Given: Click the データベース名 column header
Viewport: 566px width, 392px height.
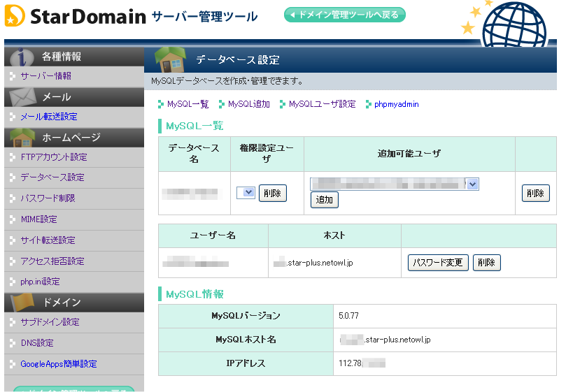Looking at the screenshot, I should [194, 154].
